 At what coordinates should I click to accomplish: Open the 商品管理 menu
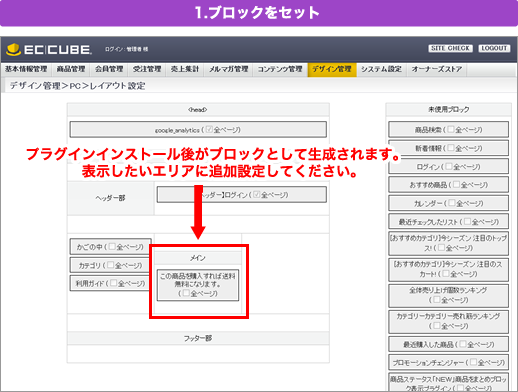[x=71, y=69]
